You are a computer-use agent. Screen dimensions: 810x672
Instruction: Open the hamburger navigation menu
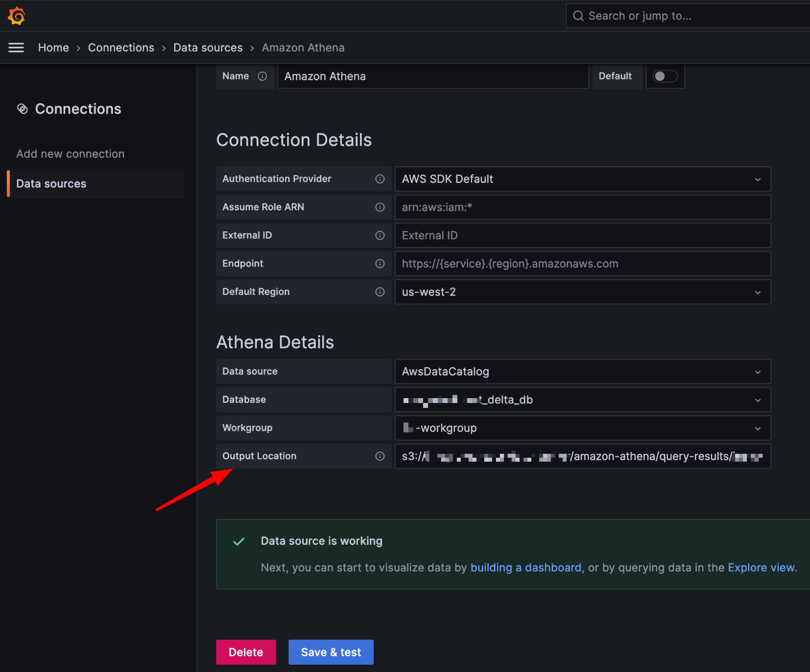pyautogui.click(x=16, y=47)
